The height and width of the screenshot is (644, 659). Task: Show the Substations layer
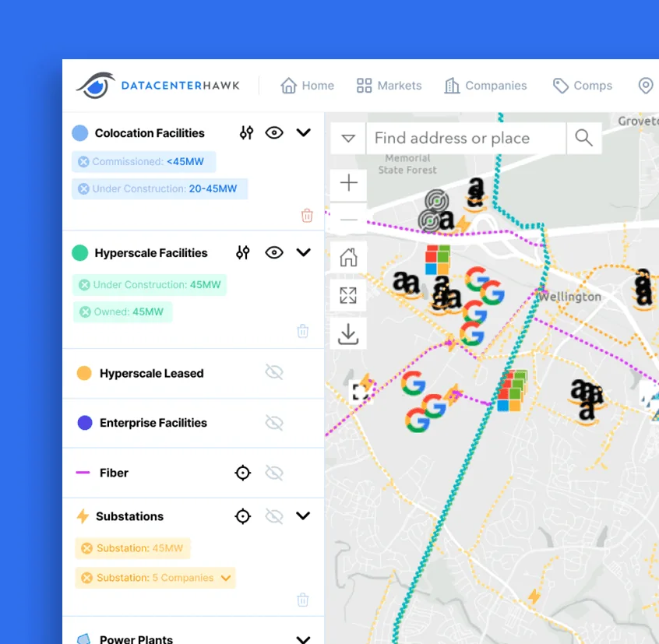[274, 516]
